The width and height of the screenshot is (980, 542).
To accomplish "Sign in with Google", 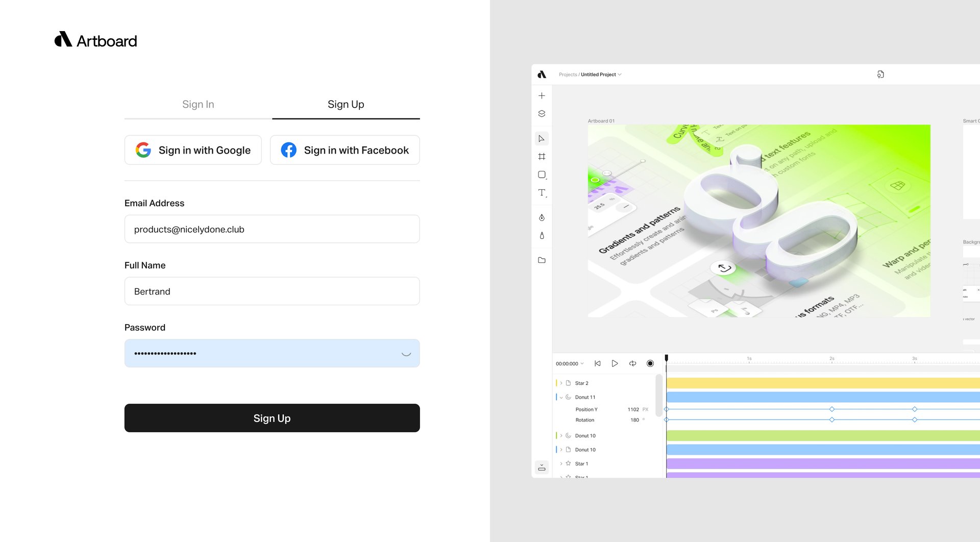I will 193,150.
